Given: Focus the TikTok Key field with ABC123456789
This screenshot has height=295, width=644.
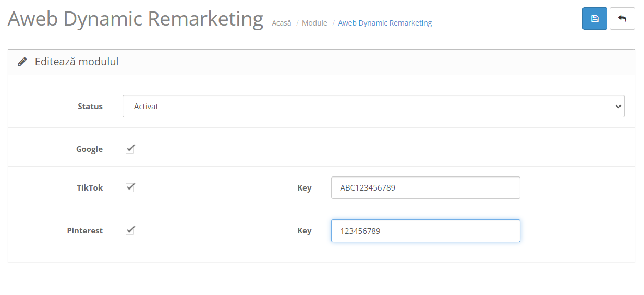Looking at the screenshot, I should tap(425, 188).
